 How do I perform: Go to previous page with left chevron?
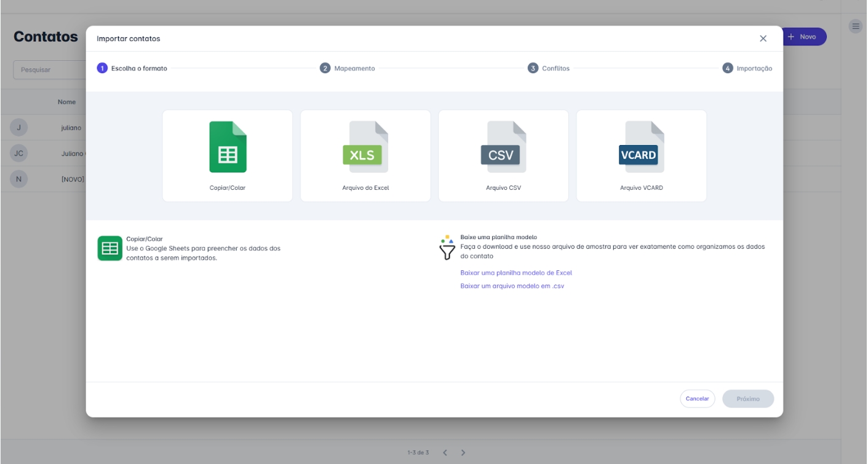(445, 453)
